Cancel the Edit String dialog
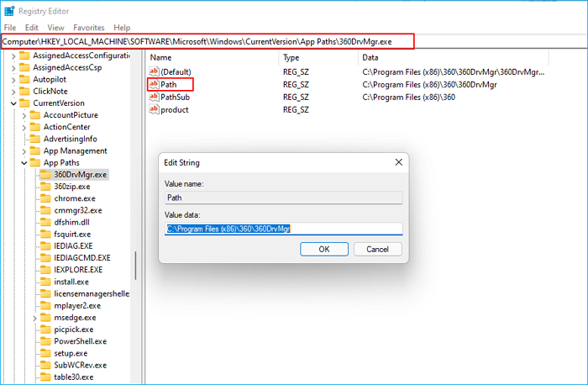This screenshot has width=588, height=385. tap(378, 249)
